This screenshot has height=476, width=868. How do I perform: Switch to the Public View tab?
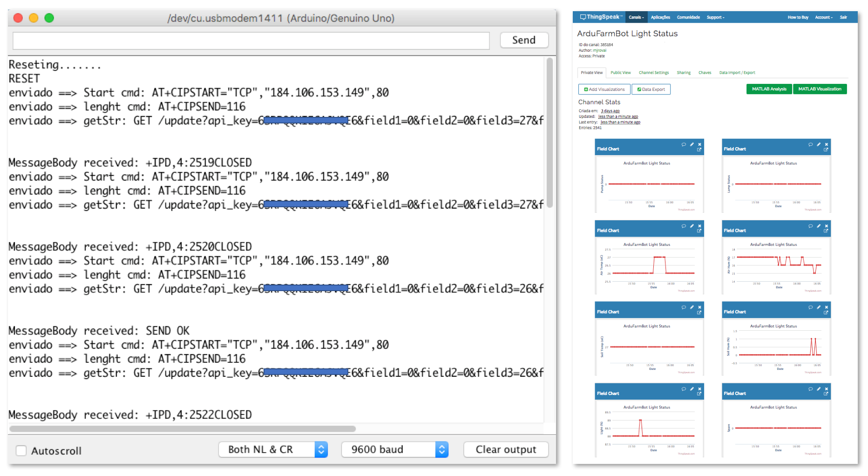[x=621, y=73]
